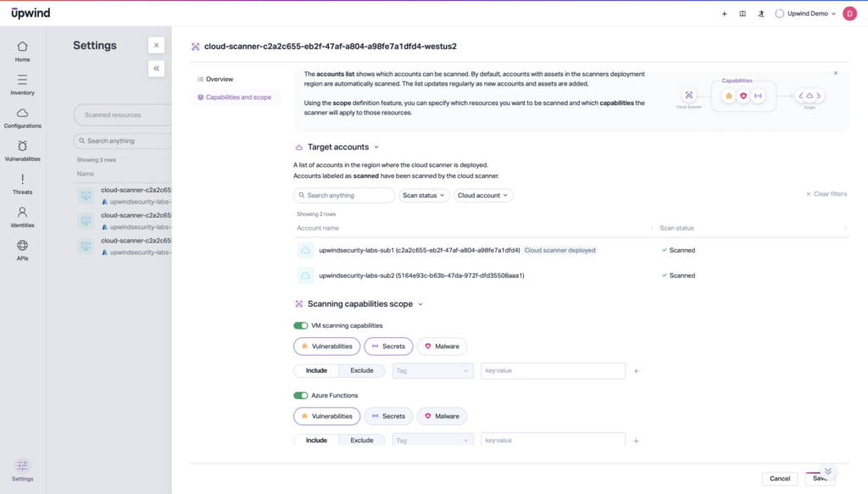Open Settings at sidebar bottom

tap(22, 469)
